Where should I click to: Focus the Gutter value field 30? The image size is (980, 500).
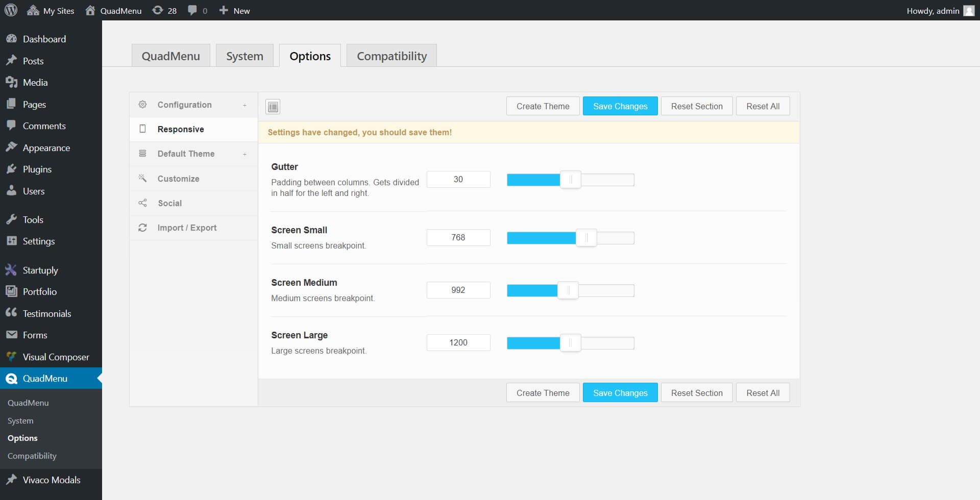tap(458, 179)
